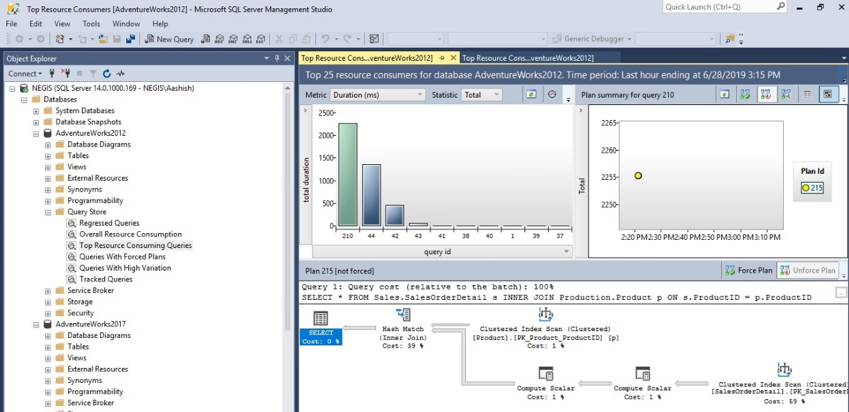Click the Force Plan button
The image size is (849, 412).
coord(748,270)
